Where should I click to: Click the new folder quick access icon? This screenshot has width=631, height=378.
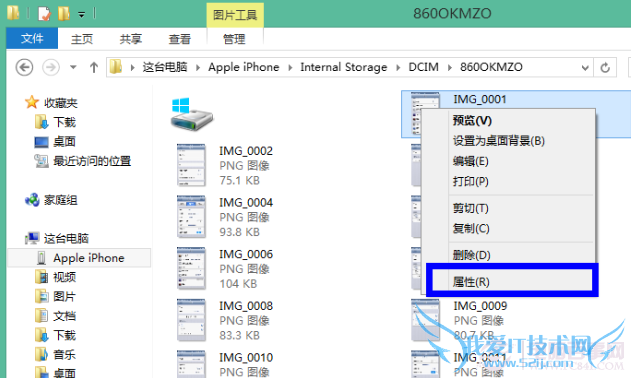pyautogui.click(x=64, y=14)
